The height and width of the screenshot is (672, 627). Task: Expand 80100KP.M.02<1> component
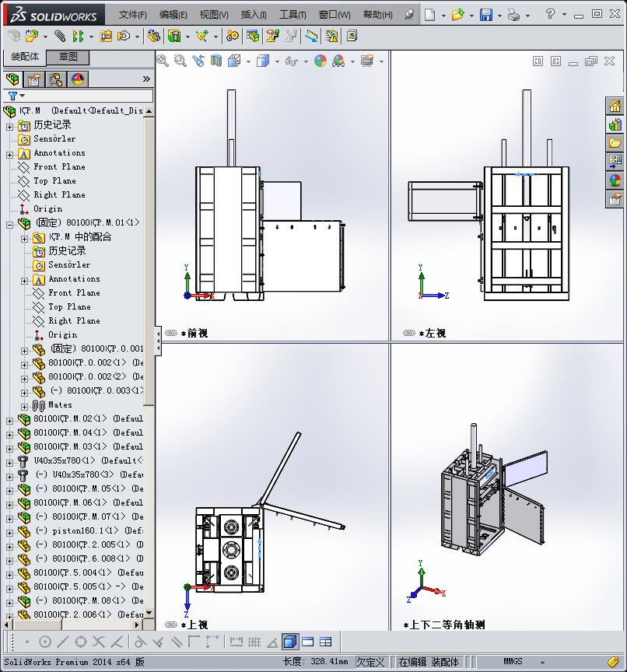[9, 421]
